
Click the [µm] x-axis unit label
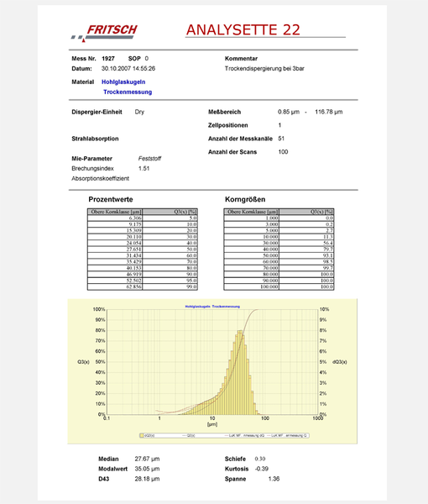click(212, 424)
